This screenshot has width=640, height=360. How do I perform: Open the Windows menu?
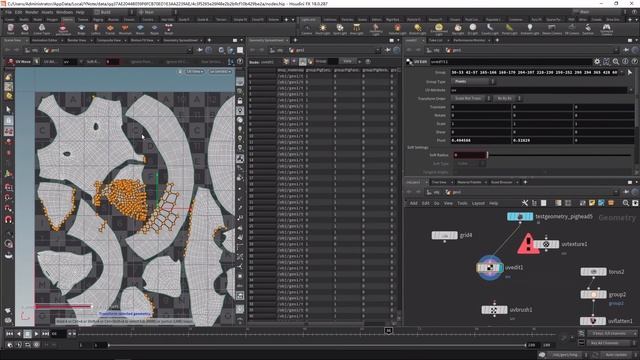click(64, 12)
